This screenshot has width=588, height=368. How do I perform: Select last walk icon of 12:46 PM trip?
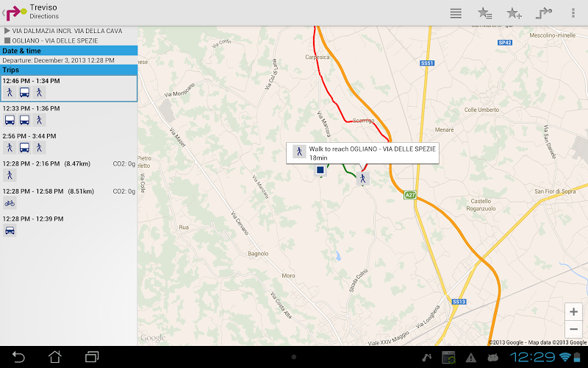coord(39,93)
